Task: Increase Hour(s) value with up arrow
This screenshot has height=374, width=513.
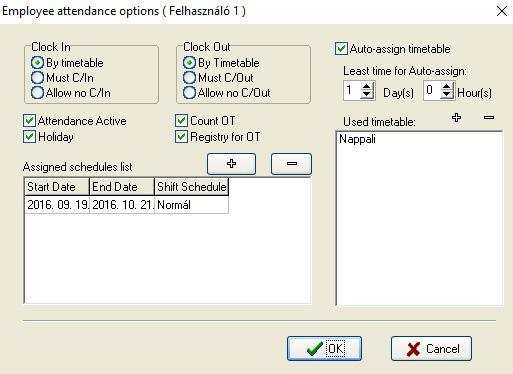Action: coord(447,86)
